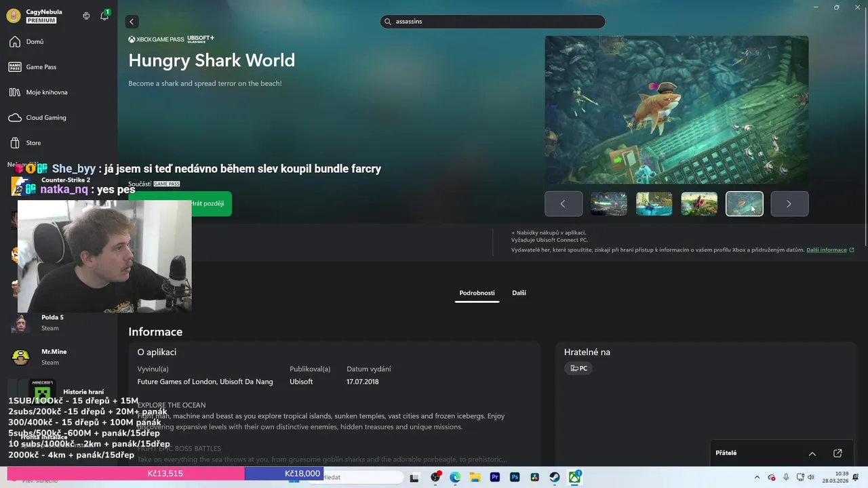
Task: Open Microsoft Edge from the taskbar
Action: (455, 478)
